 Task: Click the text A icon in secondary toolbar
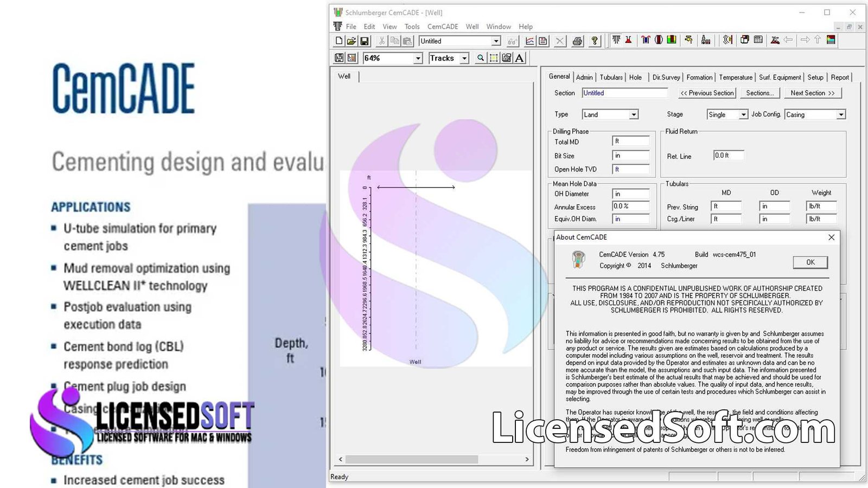tap(520, 58)
